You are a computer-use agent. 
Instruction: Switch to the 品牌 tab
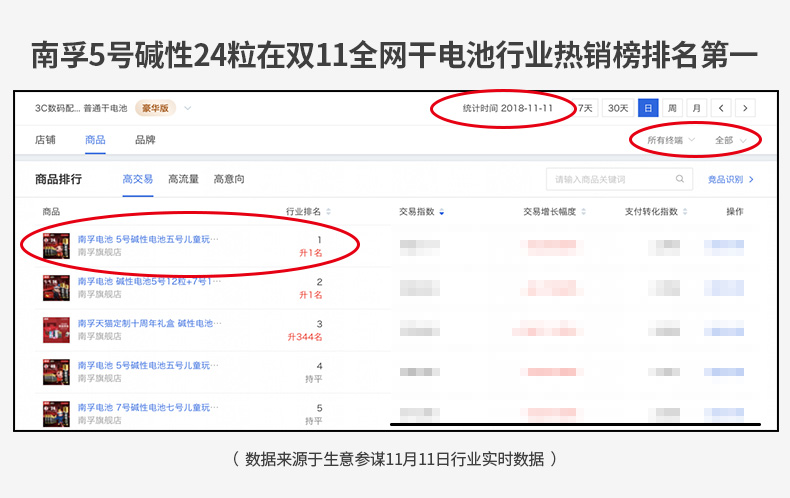[145, 140]
